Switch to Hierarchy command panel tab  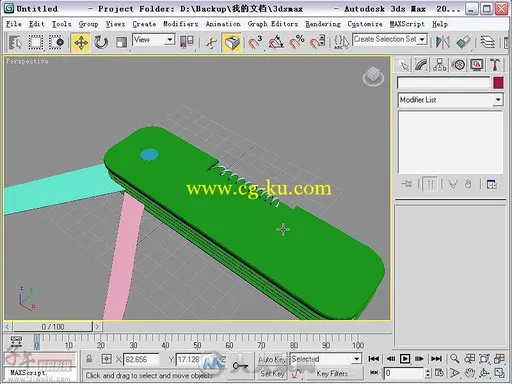tap(440, 65)
